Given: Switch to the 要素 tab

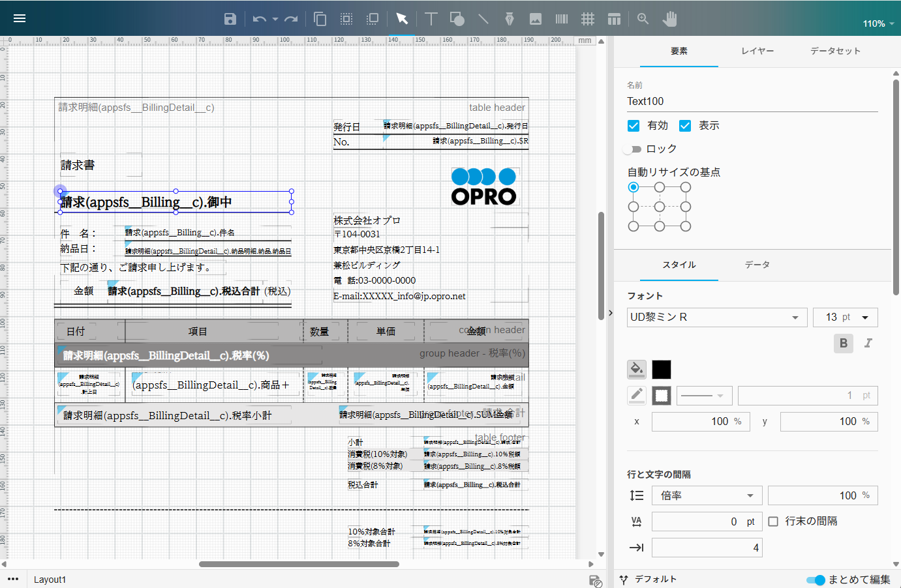Looking at the screenshot, I should point(679,51).
